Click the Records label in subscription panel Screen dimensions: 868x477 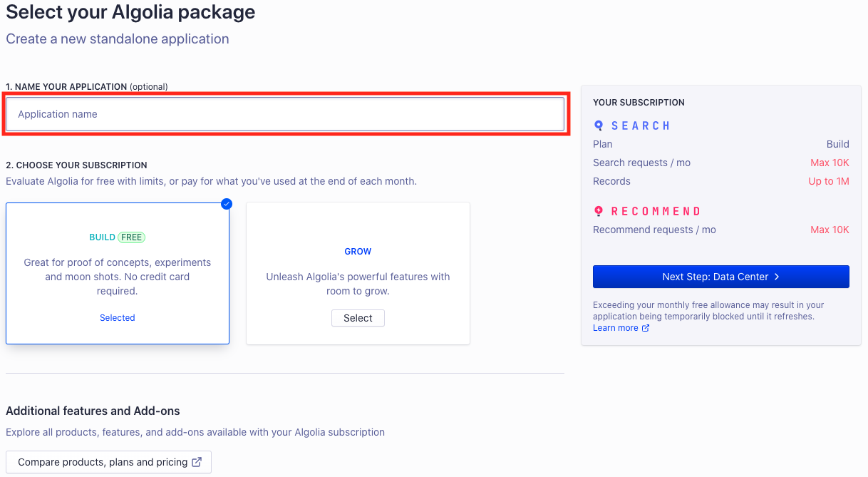[x=611, y=181]
